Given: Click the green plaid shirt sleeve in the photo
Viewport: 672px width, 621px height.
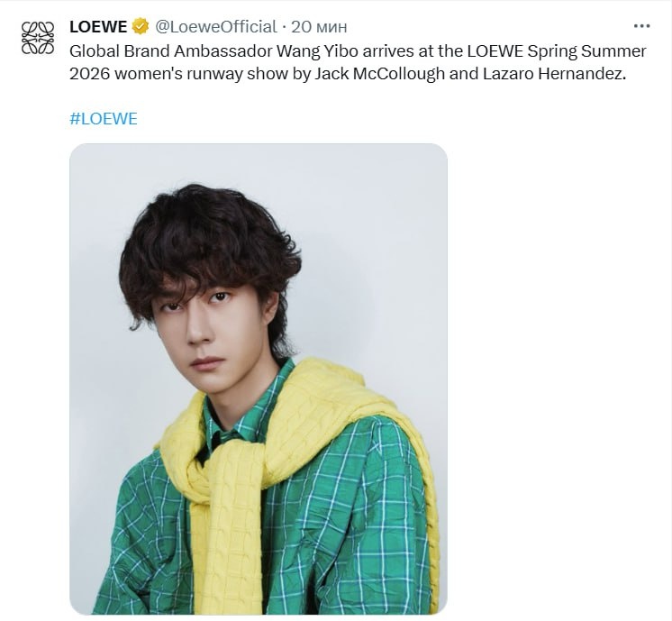Looking at the screenshot, I should (x=381, y=515).
